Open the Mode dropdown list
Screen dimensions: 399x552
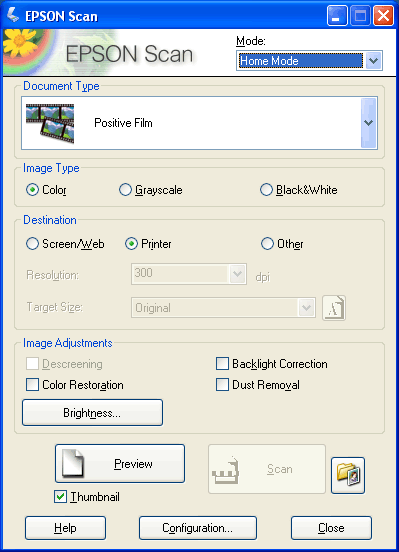(x=373, y=61)
